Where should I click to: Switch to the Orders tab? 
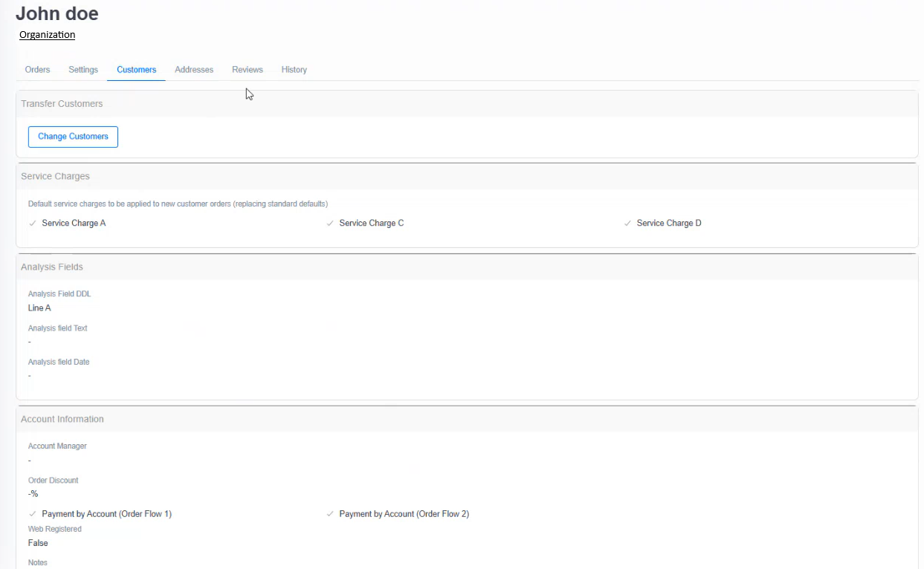click(37, 69)
